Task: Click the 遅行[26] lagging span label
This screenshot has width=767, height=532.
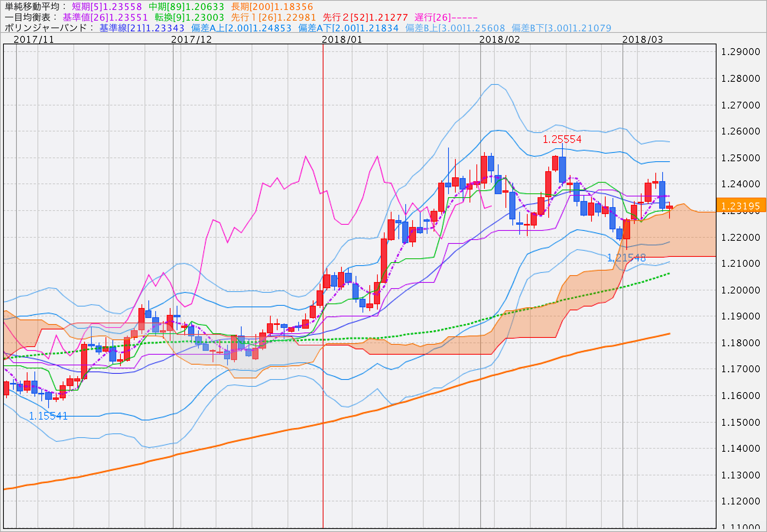Action: click(x=446, y=17)
